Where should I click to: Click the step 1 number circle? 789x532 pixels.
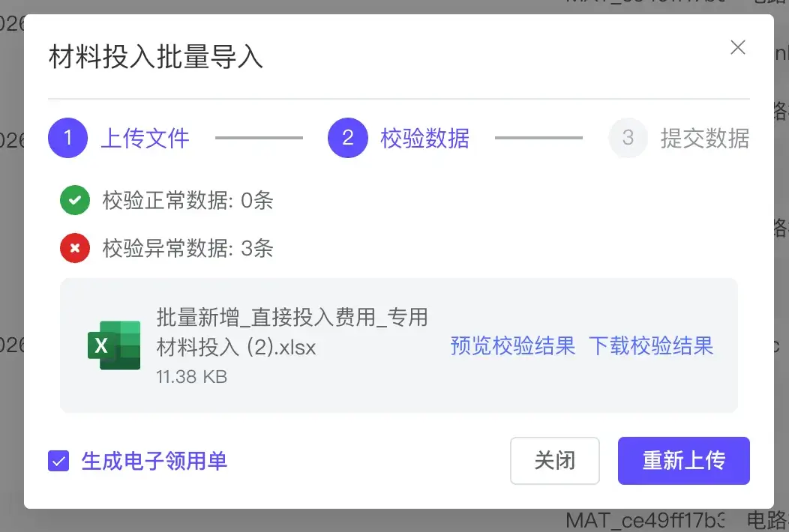tap(68, 138)
